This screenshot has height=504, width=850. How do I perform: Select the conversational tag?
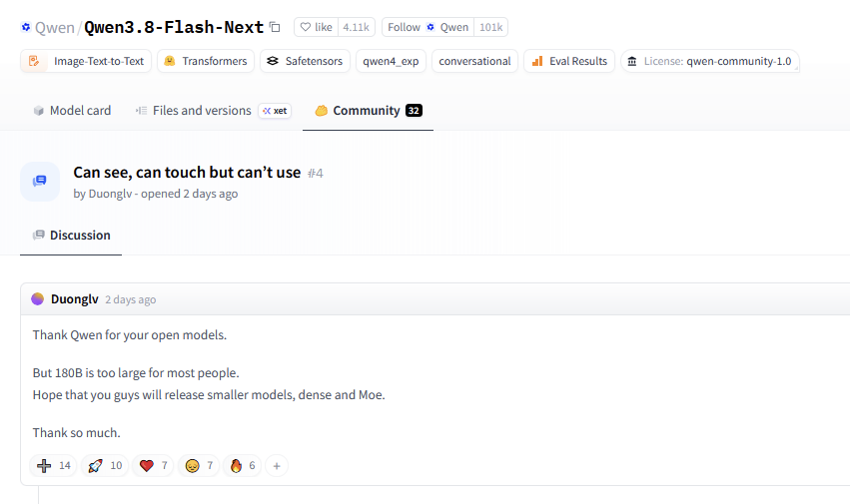click(x=474, y=61)
